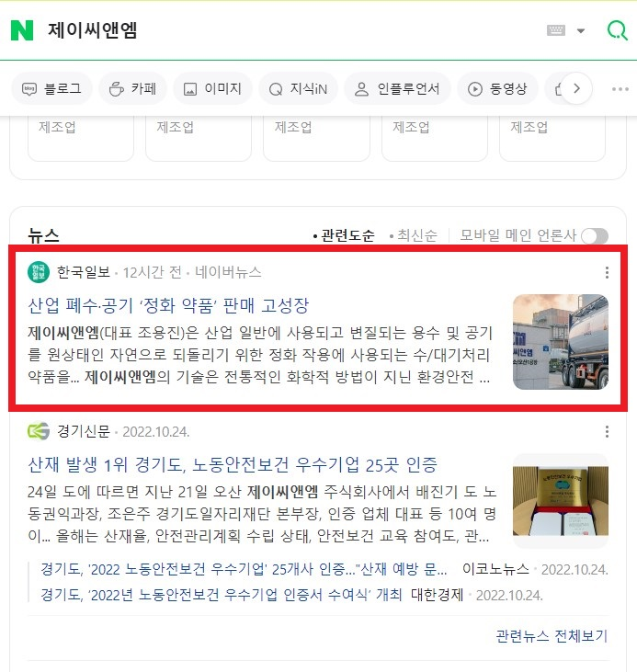Open the article '산업 폐수·공기 정화 약품 판매 고성장'
This screenshot has width=637, height=672.
click(168, 305)
